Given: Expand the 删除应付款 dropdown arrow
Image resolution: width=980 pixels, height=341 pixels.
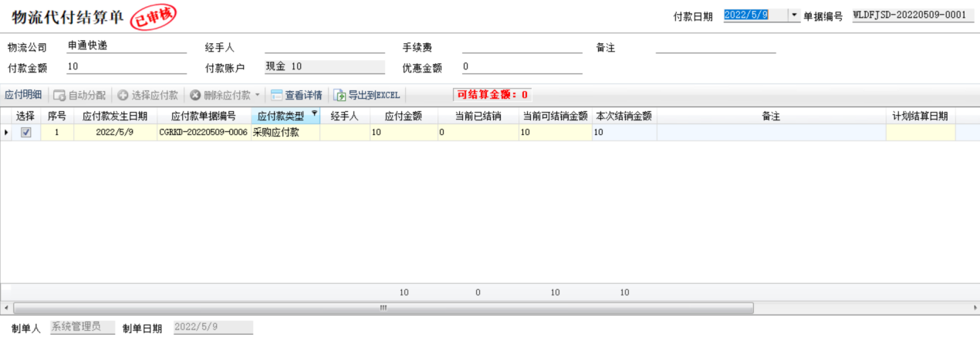Looking at the screenshot, I should tap(257, 96).
